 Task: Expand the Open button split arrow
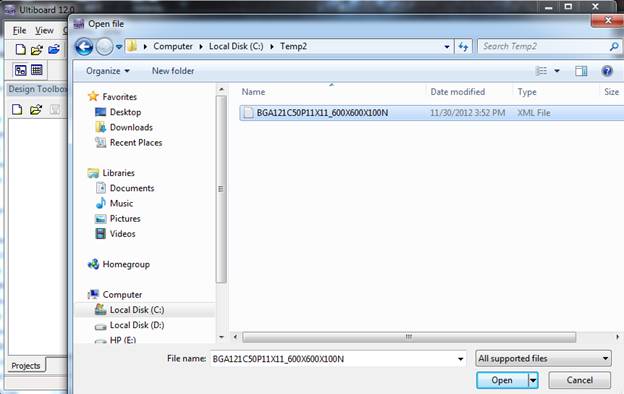[533, 380]
